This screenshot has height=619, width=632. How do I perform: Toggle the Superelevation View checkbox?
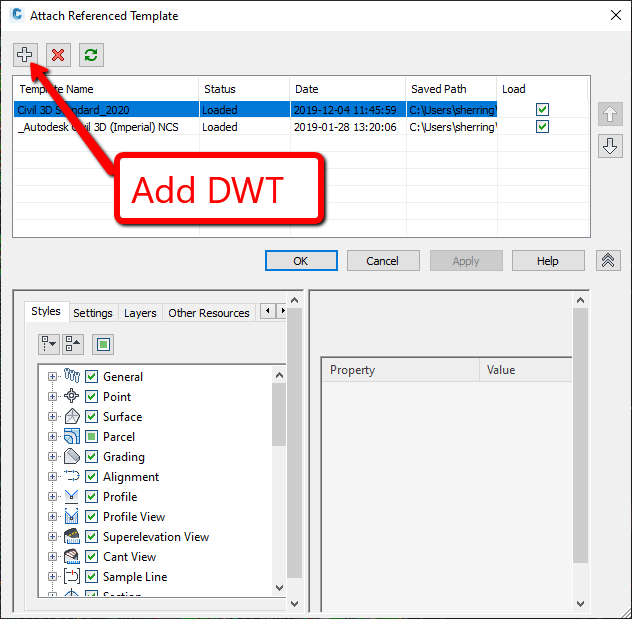[91, 536]
